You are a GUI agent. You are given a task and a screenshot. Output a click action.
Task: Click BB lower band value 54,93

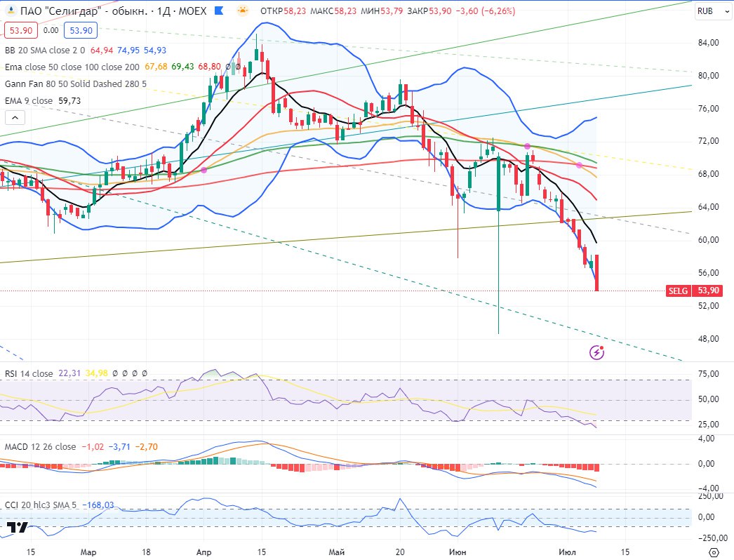click(155, 50)
